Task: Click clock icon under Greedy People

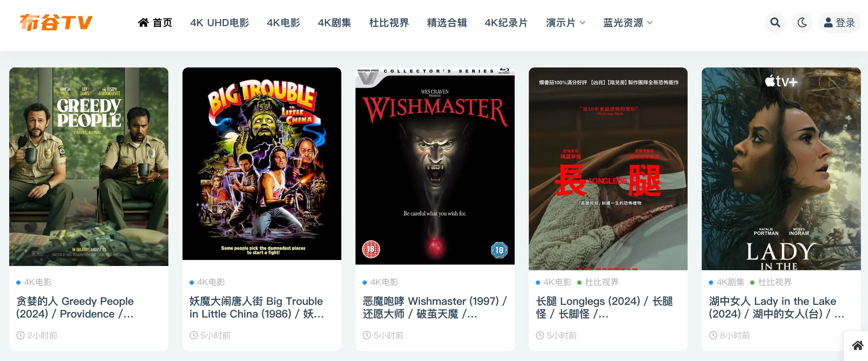Action: tap(21, 335)
